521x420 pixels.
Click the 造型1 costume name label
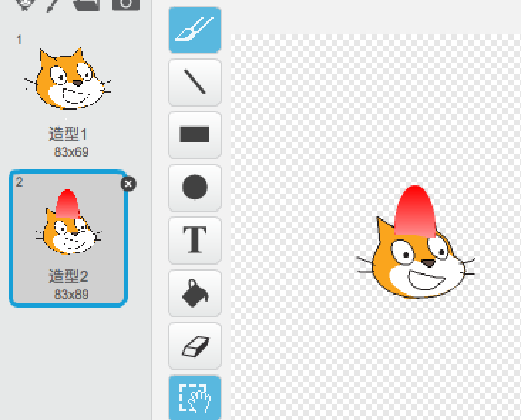coord(68,134)
